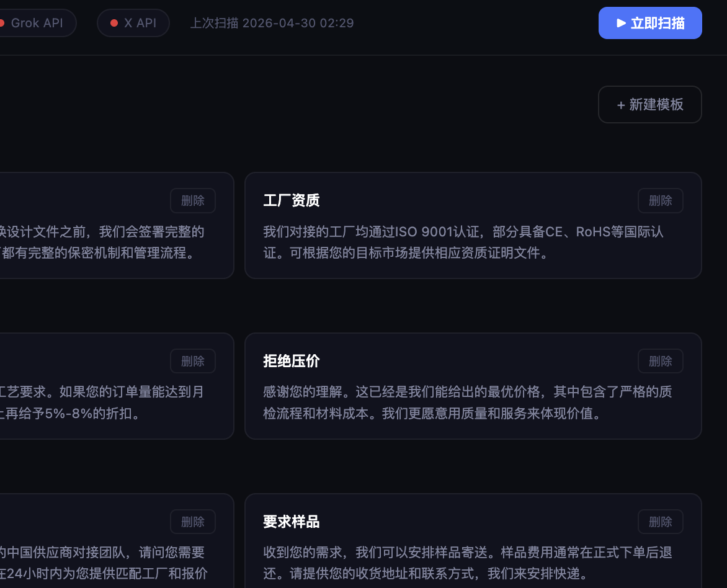Delete the 要求样品 template
Screen dimensions: 727x588
pyautogui.click(x=660, y=522)
